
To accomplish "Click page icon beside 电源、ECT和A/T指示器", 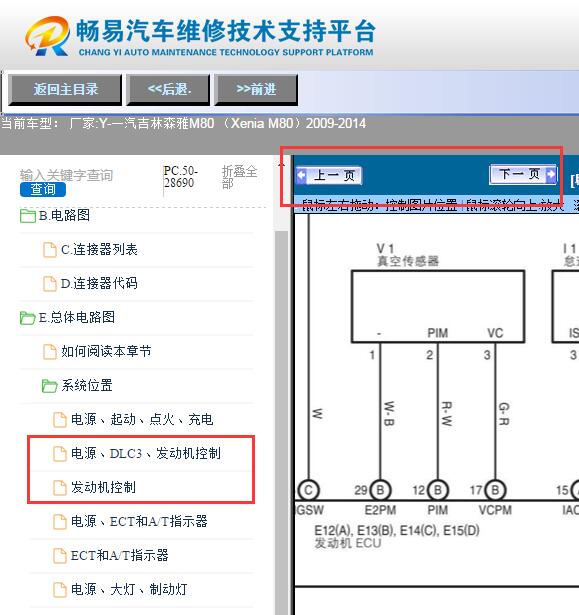I will pos(60,522).
